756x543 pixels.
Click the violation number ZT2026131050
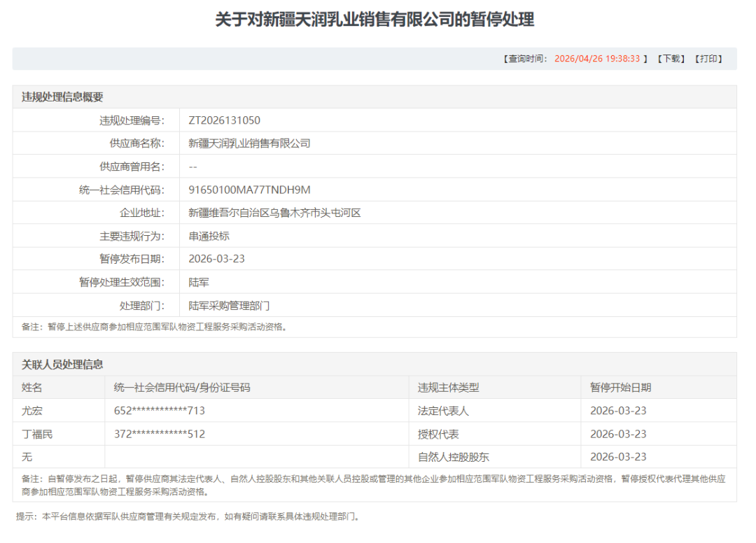click(x=224, y=120)
